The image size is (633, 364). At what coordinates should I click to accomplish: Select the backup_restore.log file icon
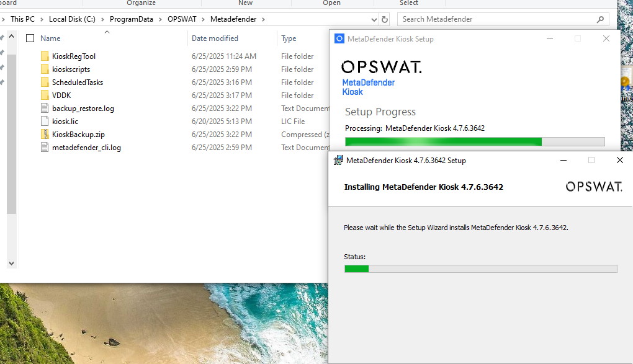tap(45, 108)
